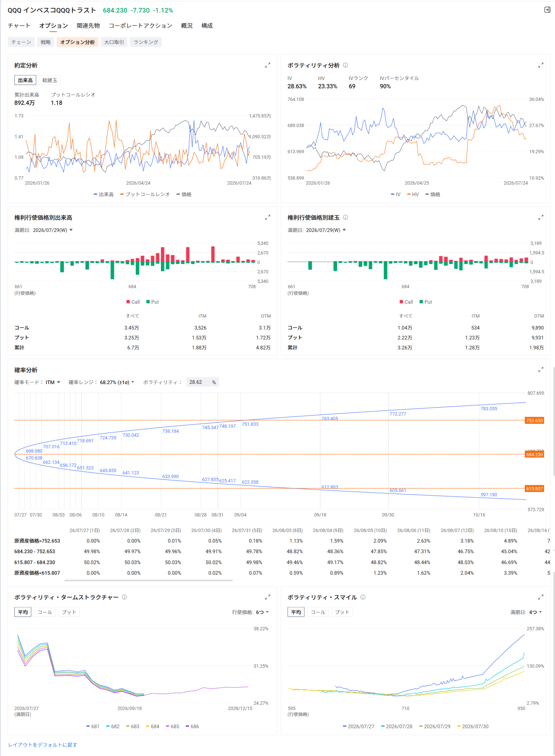Screen dimensions: 555x756
Task: Open 満期日 4つ dropdown in smile panel
Action: [535, 612]
